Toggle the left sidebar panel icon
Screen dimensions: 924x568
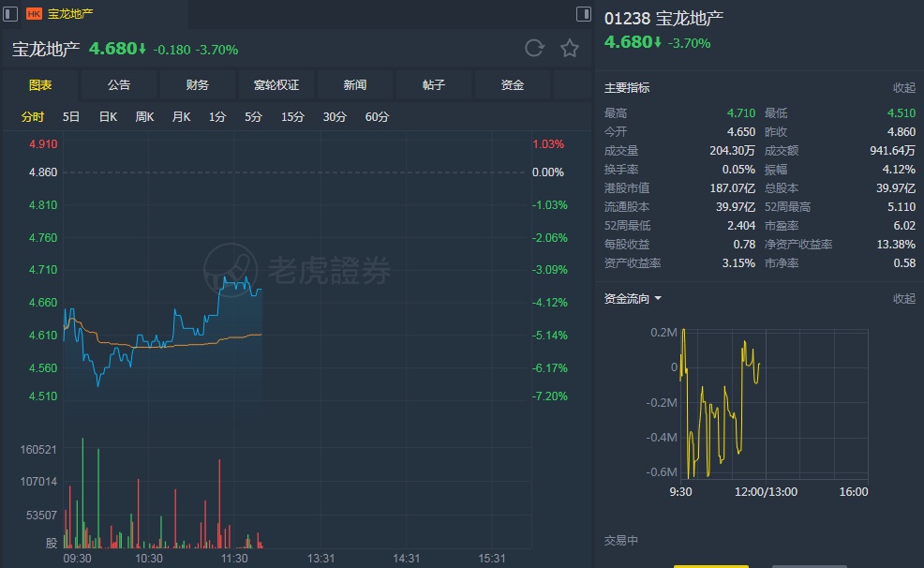pos(10,14)
